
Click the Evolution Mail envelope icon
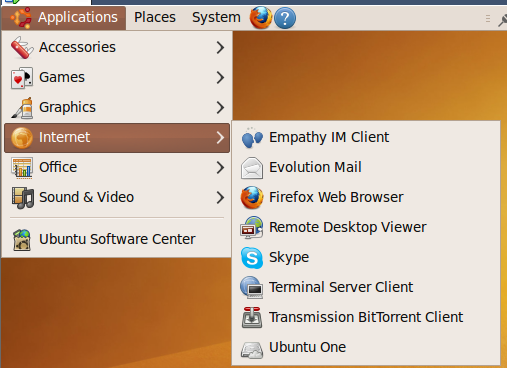click(252, 168)
